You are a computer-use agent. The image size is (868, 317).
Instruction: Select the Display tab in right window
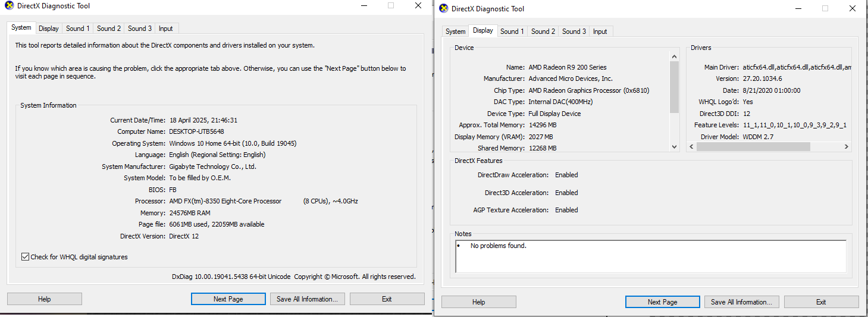click(483, 30)
